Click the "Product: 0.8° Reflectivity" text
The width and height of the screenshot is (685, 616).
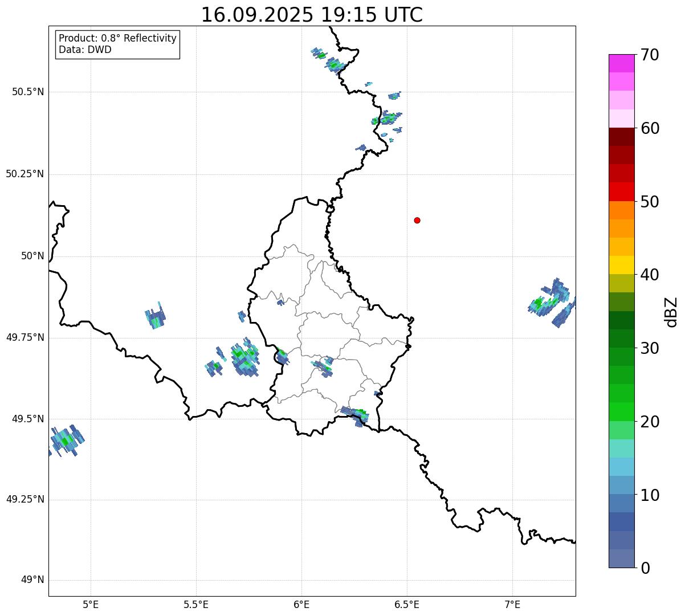pyautogui.click(x=118, y=38)
